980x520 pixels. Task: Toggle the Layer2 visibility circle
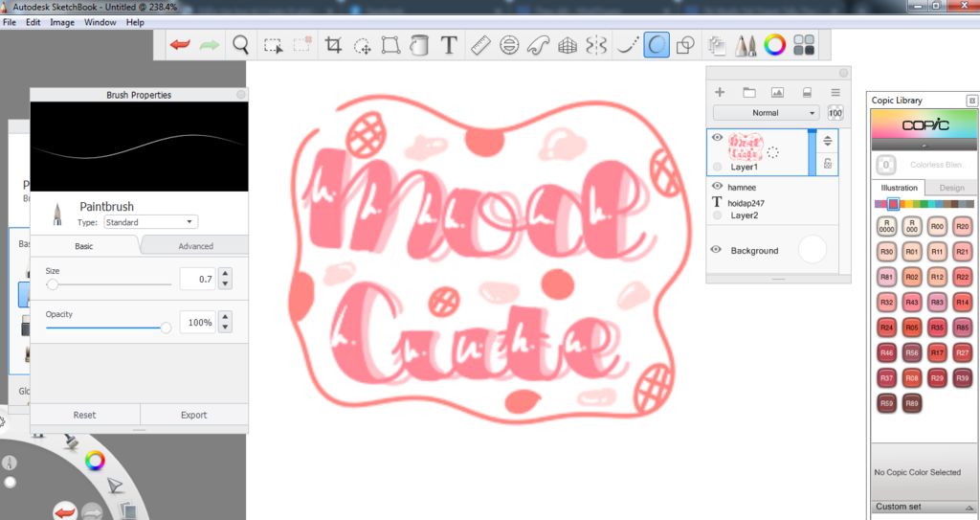(x=717, y=215)
